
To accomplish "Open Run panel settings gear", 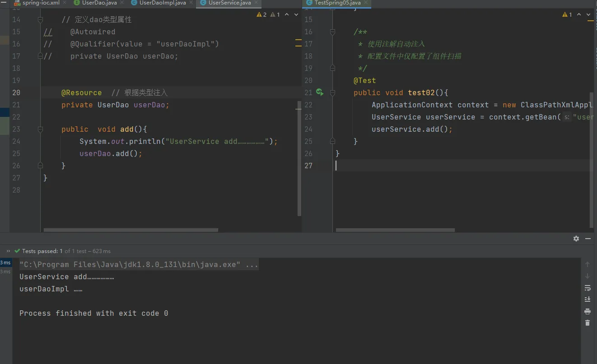I will click(x=576, y=239).
